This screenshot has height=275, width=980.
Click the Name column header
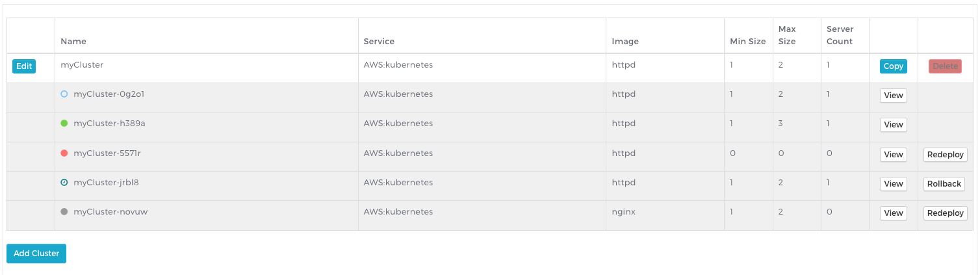tap(73, 41)
